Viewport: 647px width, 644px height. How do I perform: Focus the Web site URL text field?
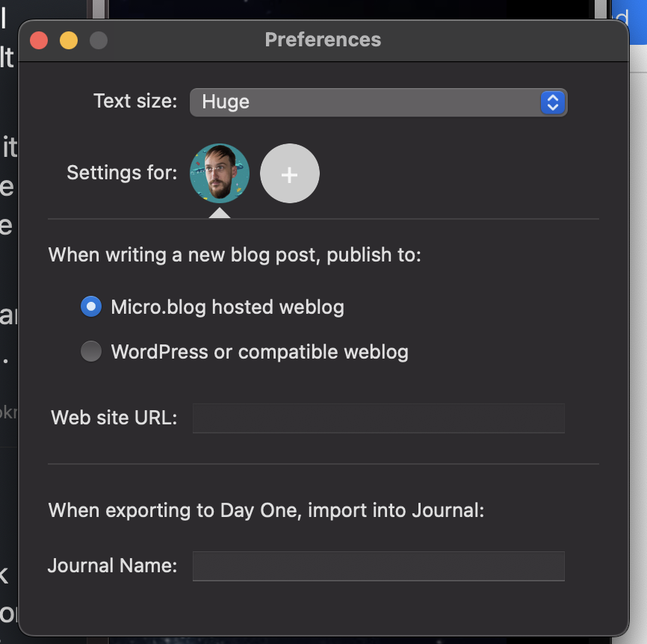click(x=378, y=418)
